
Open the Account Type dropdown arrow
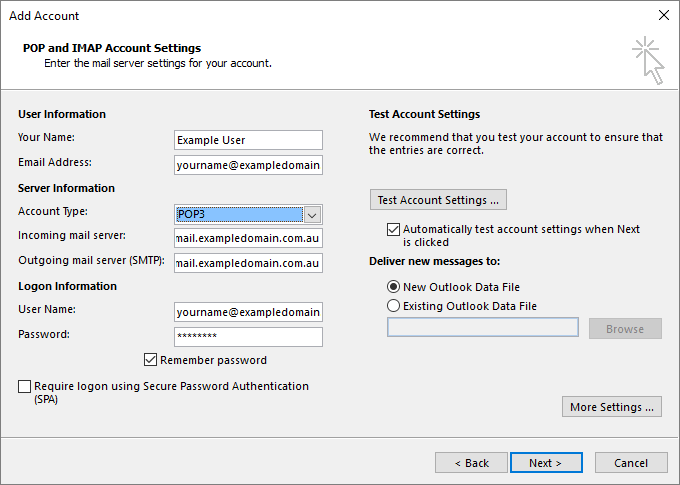(312, 214)
